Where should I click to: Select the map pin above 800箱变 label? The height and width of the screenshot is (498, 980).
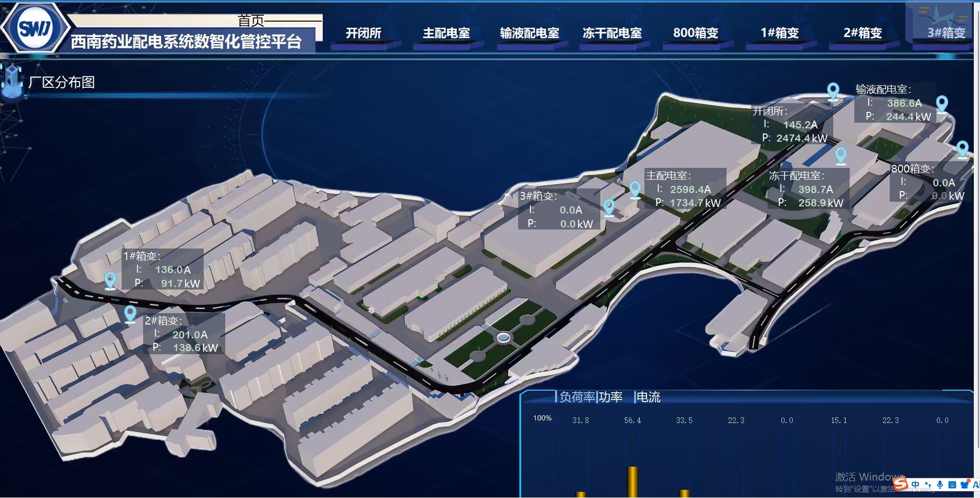pos(963,149)
